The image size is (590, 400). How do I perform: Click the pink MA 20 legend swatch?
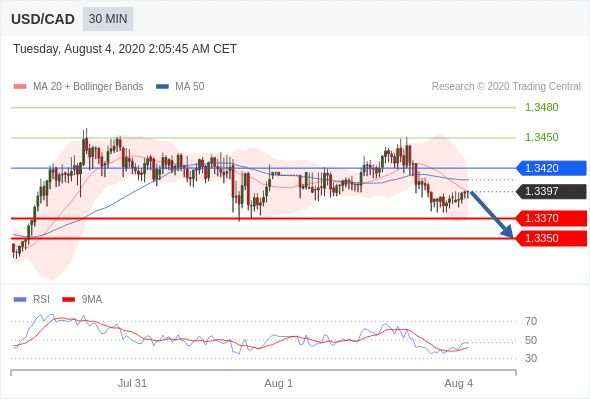tap(20, 87)
